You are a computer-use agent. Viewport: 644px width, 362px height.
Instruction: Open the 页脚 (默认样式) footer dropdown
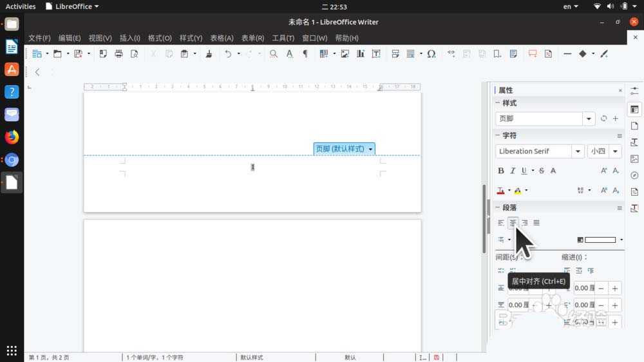(x=370, y=149)
